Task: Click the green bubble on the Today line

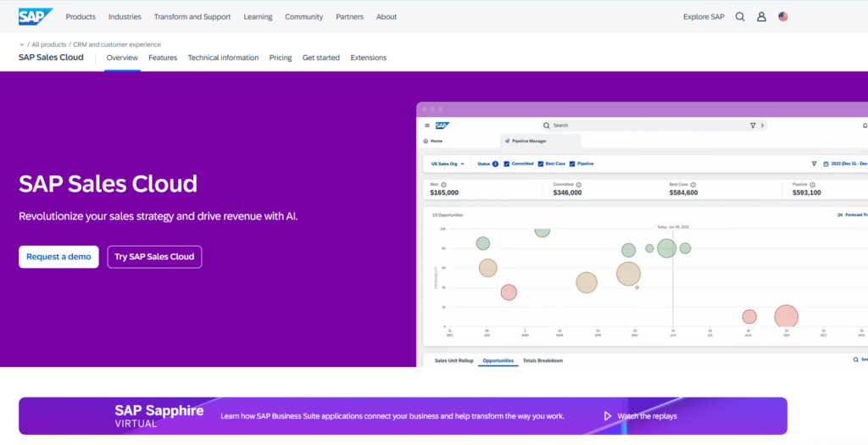Action: [667, 248]
